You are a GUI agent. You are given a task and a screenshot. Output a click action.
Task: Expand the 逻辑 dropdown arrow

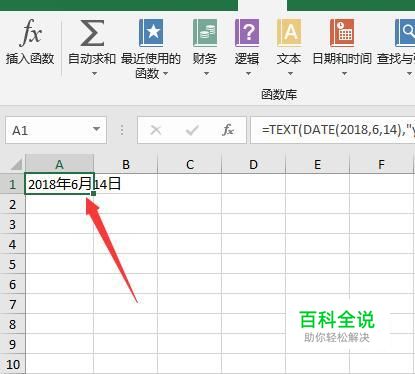(x=248, y=74)
